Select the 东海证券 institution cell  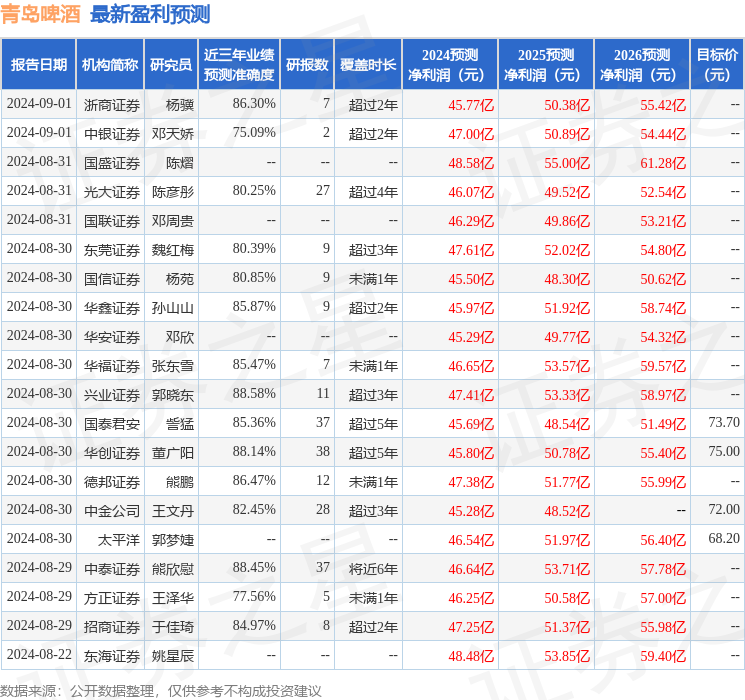click(112, 656)
